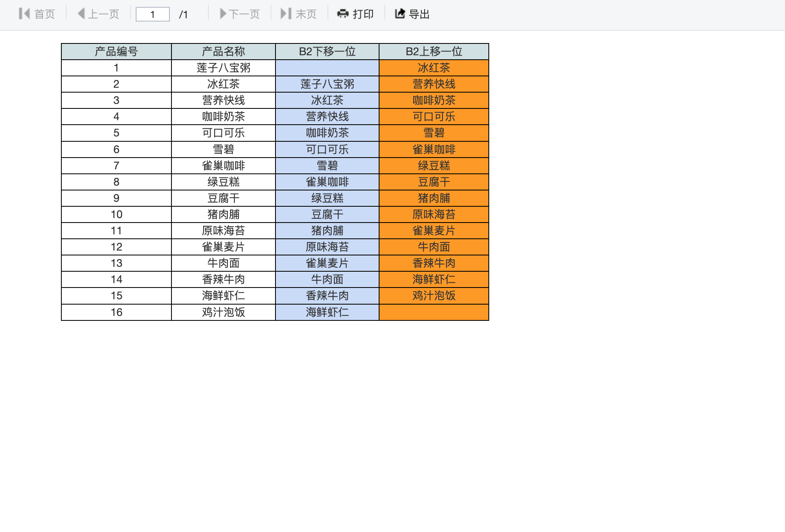
Task: Click blue cell 香辣牛肉 in row 15
Action: point(327,296)
